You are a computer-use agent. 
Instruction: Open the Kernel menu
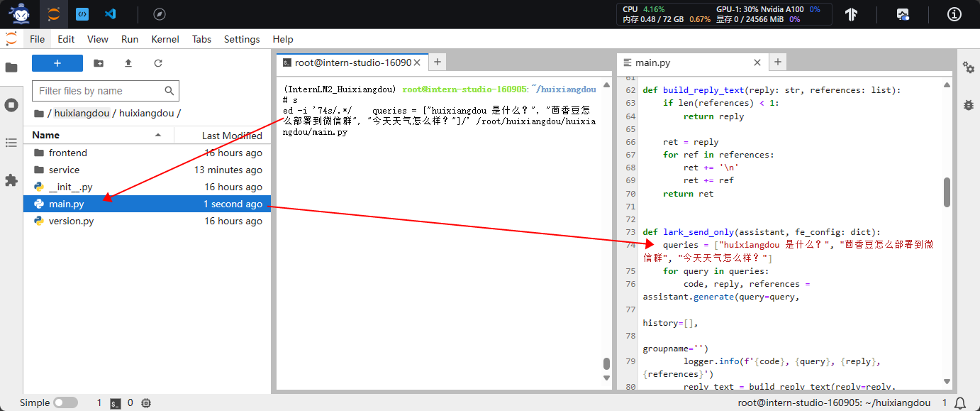(165, 39)
